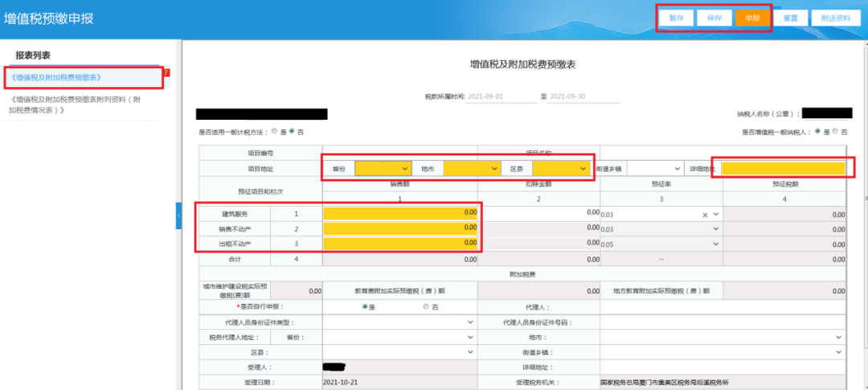Choose 否 for 是否自行申报
Viewport: 868px width, 390px height.
(x=425, y=307)
